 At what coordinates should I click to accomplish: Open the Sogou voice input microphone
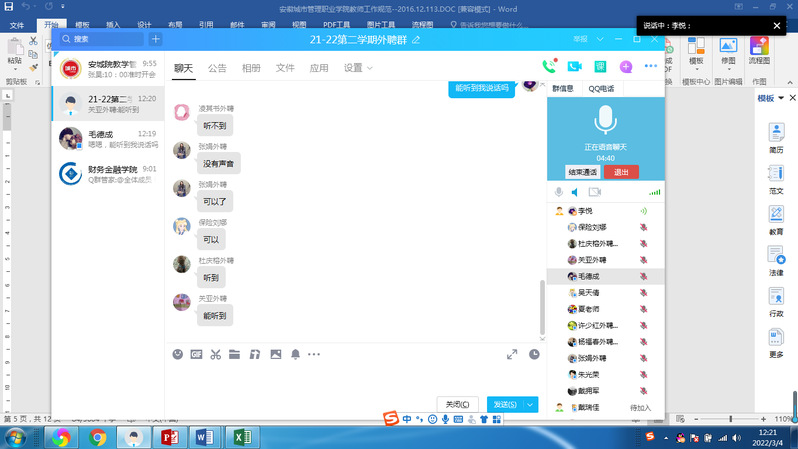point(445,419)
